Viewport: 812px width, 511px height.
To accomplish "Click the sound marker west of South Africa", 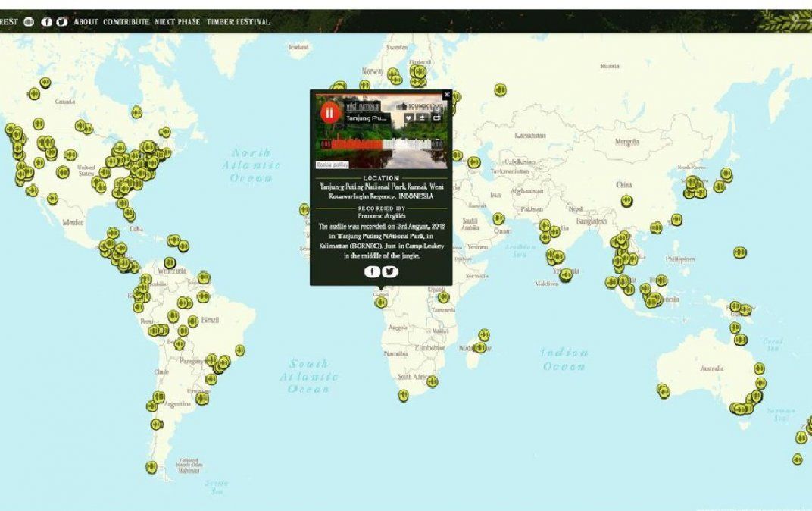I will click(x=404, y=395).
